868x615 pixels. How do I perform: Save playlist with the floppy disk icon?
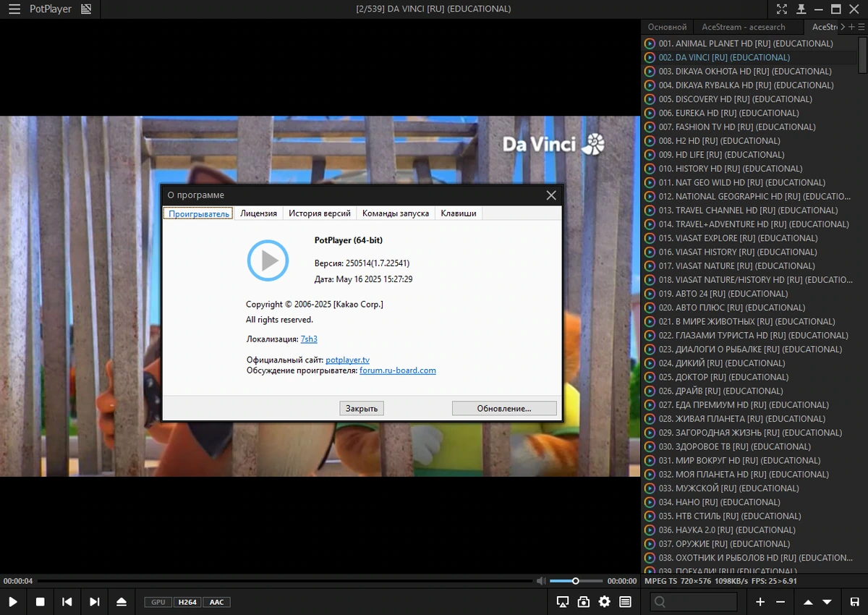[854, 601]
